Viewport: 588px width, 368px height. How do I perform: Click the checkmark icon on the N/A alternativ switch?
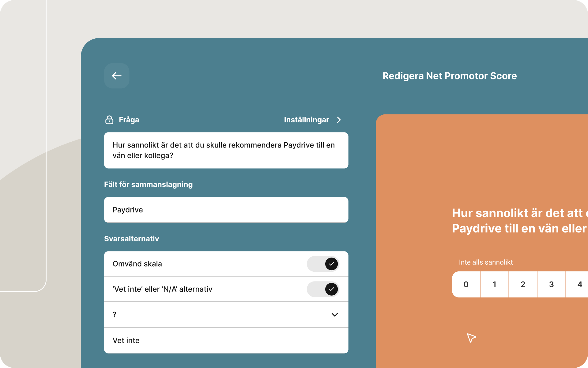331,289
